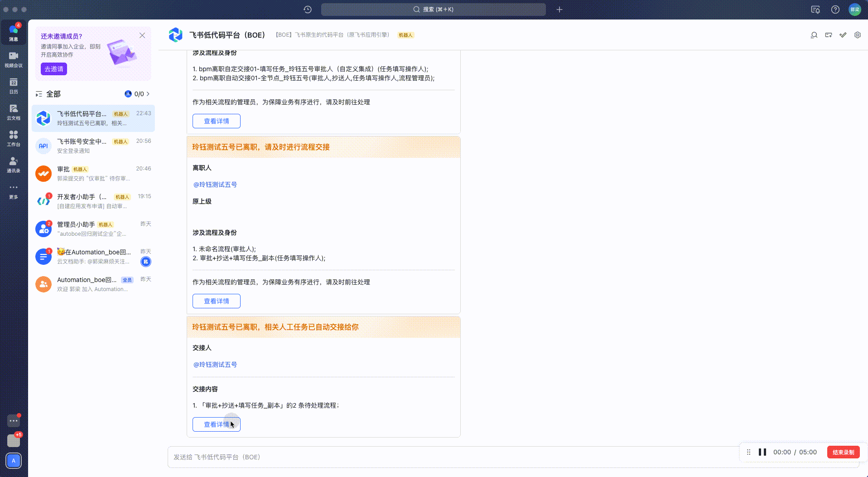The height and width of the screenshot is (477, 868).
Task: Open the screen contact/support icon in title bar
Action: [815, 10]
